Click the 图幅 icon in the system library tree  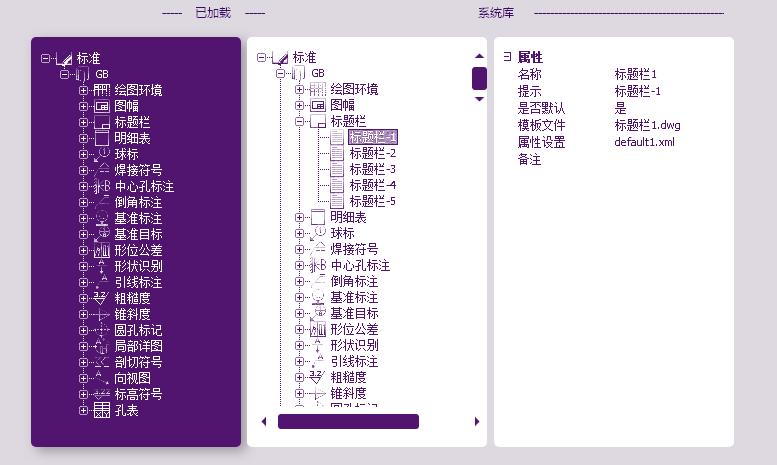[318, 105]
